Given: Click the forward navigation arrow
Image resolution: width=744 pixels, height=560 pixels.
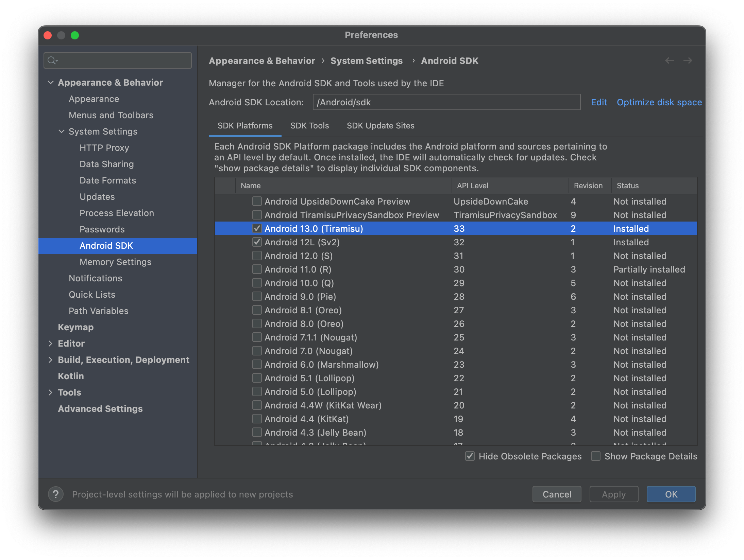Looking at the screenshot, I should coord(688,60).
